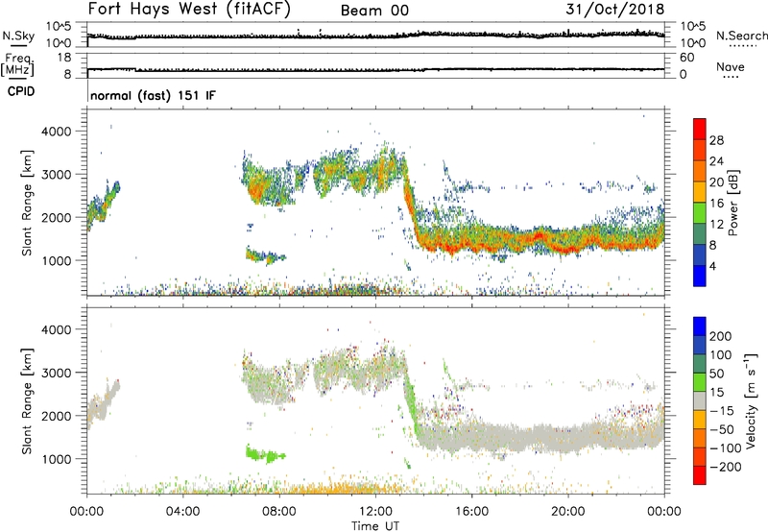Click the blue bottom of power color bar
The width and height of the screenshot is (768, 532).
point(700,276)
